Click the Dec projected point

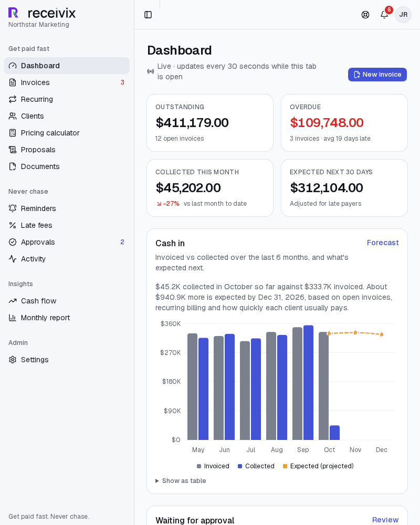coord(382,334)
